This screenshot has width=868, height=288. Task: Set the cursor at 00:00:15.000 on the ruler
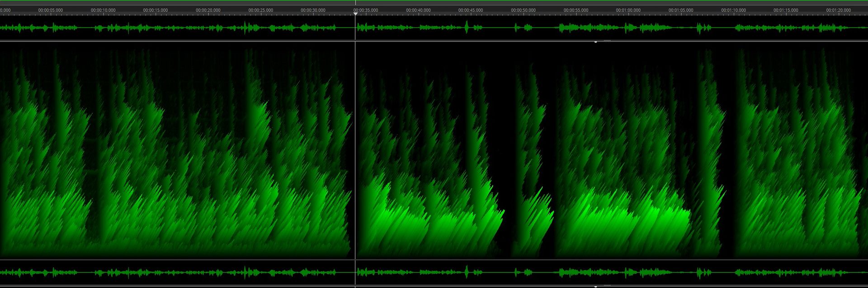point(155,10)
